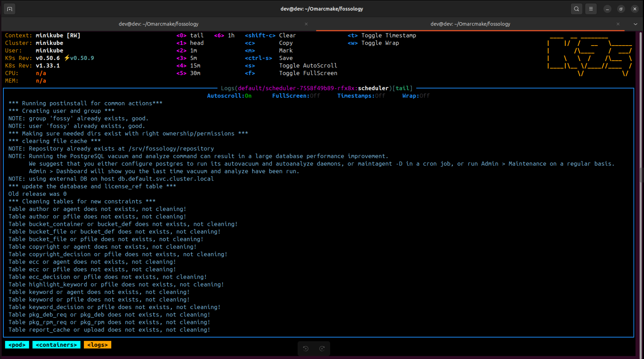
Task: Click 'Table ecc_decision or pfile' log line
Action: pos(108,277)
